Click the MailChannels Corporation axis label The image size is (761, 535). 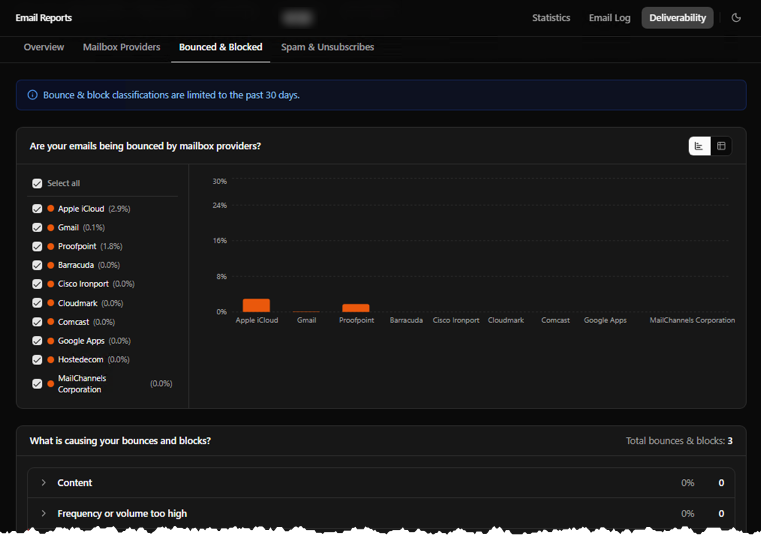click(692, 320)
